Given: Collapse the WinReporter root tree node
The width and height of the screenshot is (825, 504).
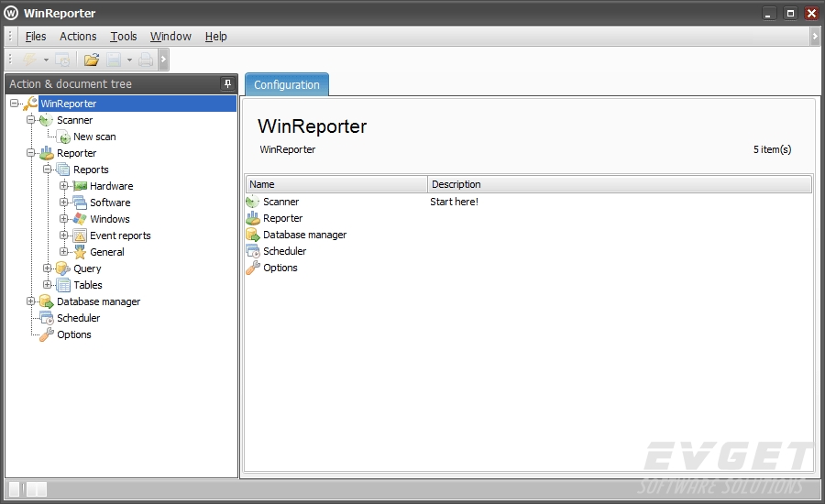Looking at the screenshot, I should tap(14, 104).
